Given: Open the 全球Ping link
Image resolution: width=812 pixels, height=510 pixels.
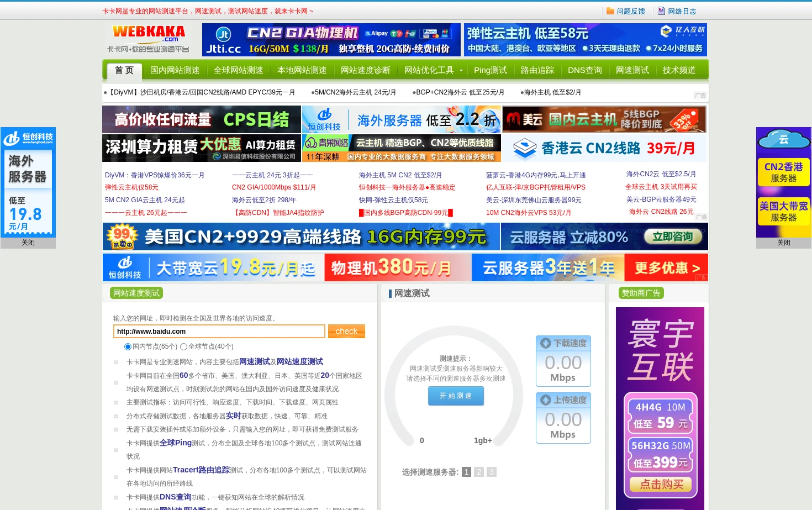Looking at the screenshot, I should click(175, 443).
